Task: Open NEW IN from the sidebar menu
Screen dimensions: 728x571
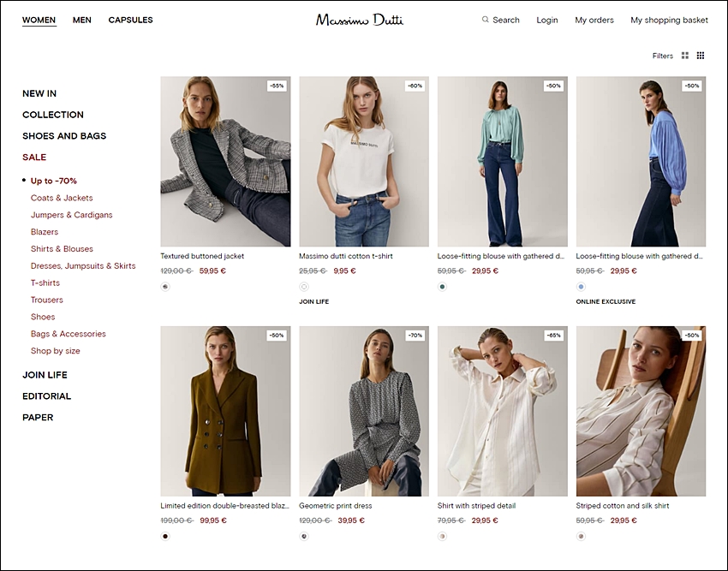Action: coord(39,93)
